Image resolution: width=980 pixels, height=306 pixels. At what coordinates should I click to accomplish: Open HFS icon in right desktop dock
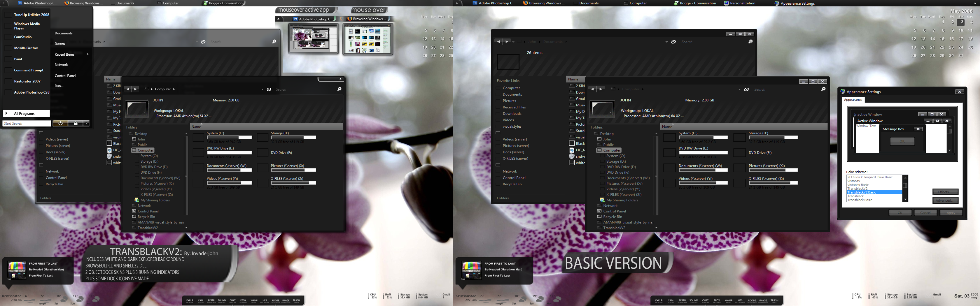click(740, 301)
